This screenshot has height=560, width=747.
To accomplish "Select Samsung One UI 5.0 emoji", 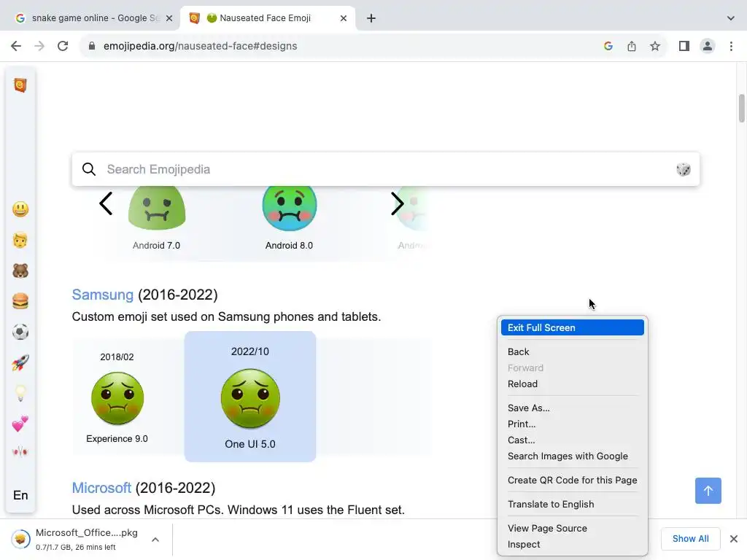I will pos(250,397).
